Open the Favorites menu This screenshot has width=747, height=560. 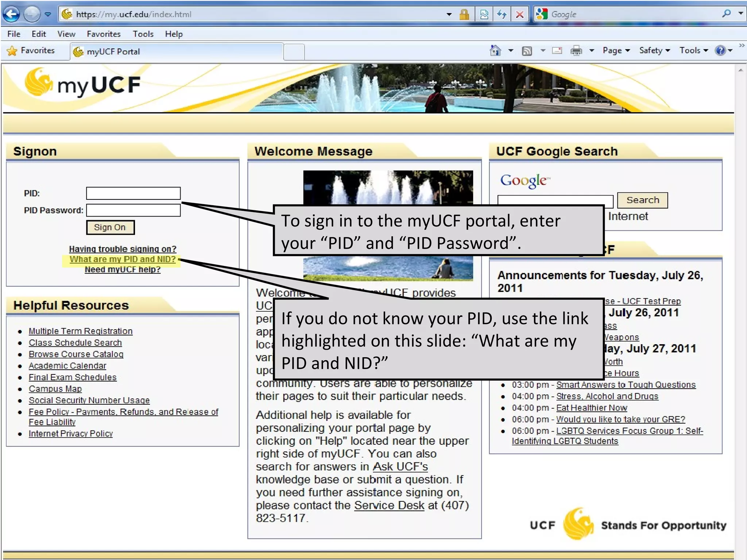(104, 34)
